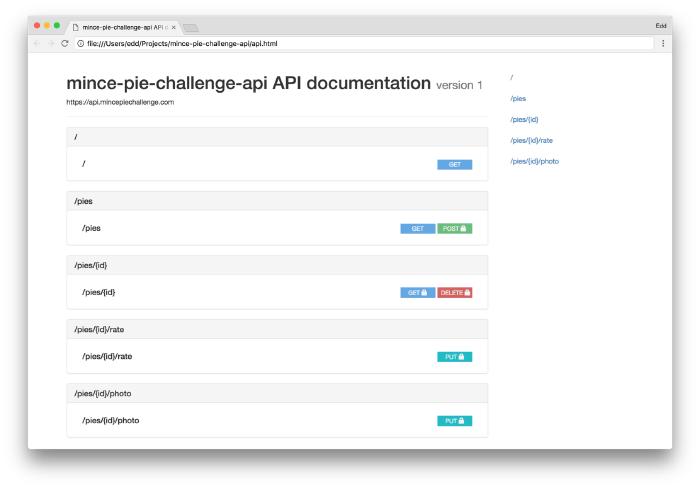The image size is (700, 489).
Task: Go forward using browser forward arrow
Action: 51,43
